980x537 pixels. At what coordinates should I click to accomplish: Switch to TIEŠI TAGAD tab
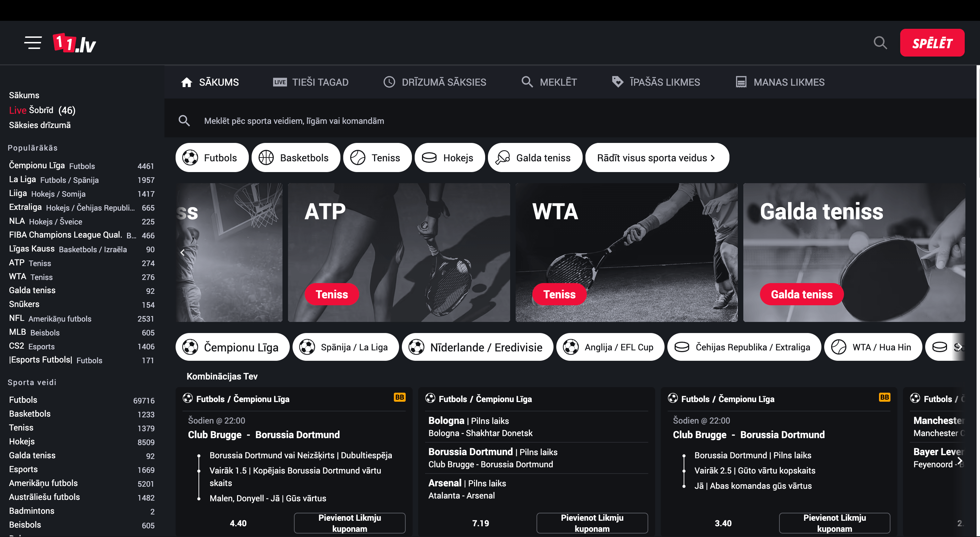[x=311, y=82]
